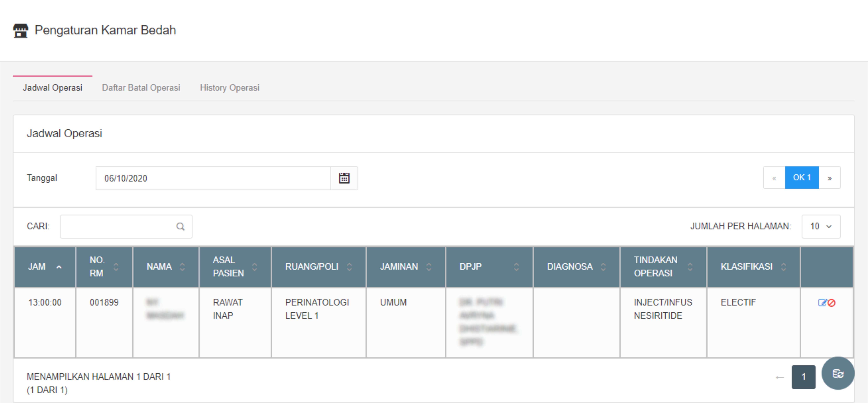Switch to History Operasi tab

click(229, 88)
